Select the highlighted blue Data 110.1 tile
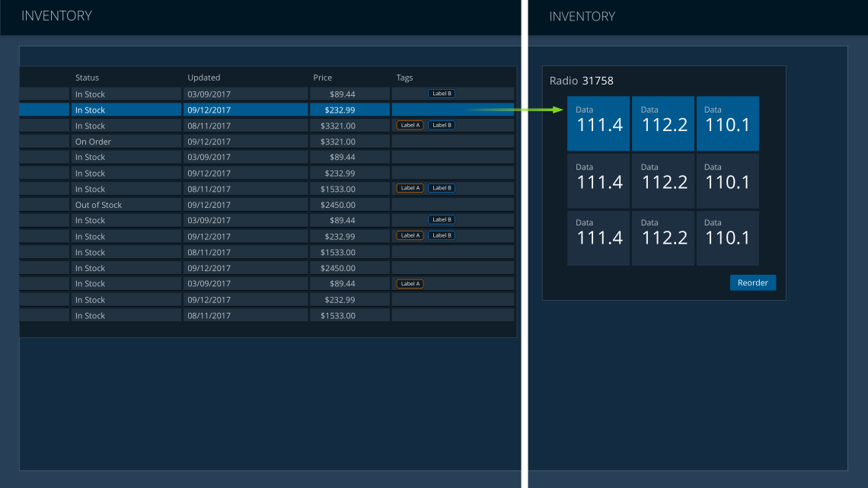Image resolution: width=868 pixels, height=488 pixels. 727,123
